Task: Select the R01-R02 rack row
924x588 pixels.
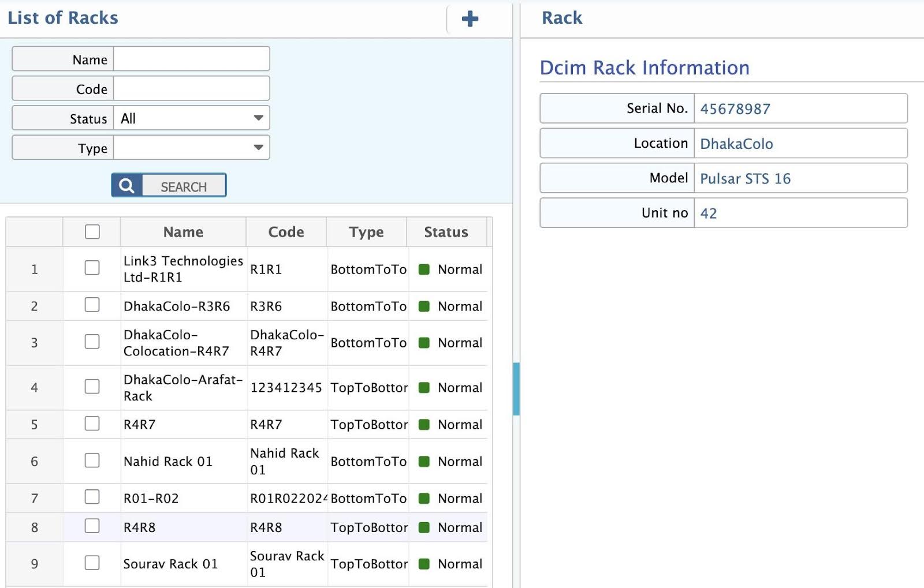Action: [x=182, y=498]
